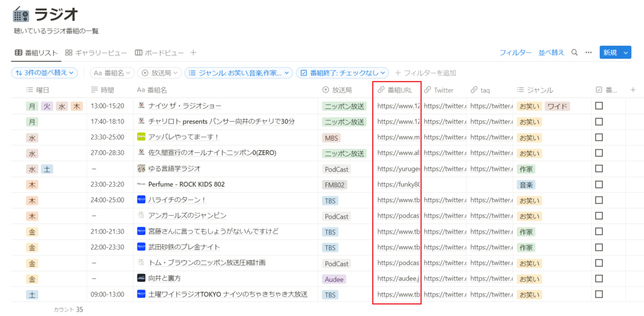Check 番組終了 for ハライチのターン!
Image resolution: width=644 pixels, height=316 pixels.
(599, 200)
